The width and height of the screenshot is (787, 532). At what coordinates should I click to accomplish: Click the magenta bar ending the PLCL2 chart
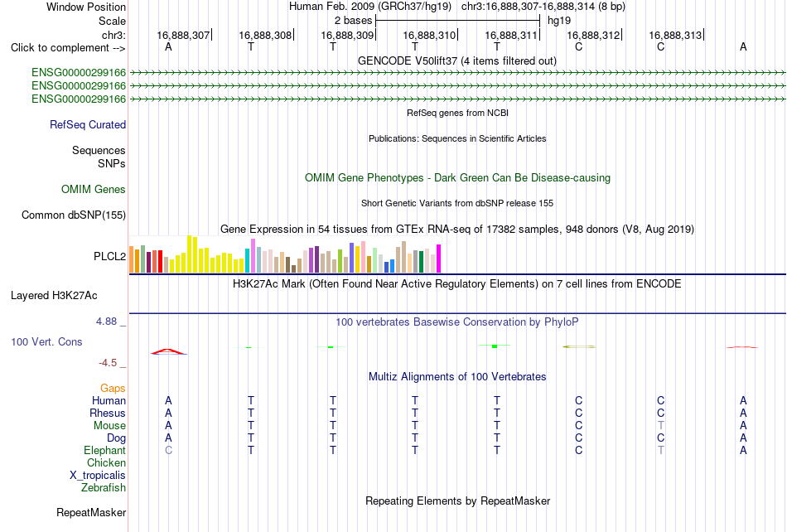439,259
